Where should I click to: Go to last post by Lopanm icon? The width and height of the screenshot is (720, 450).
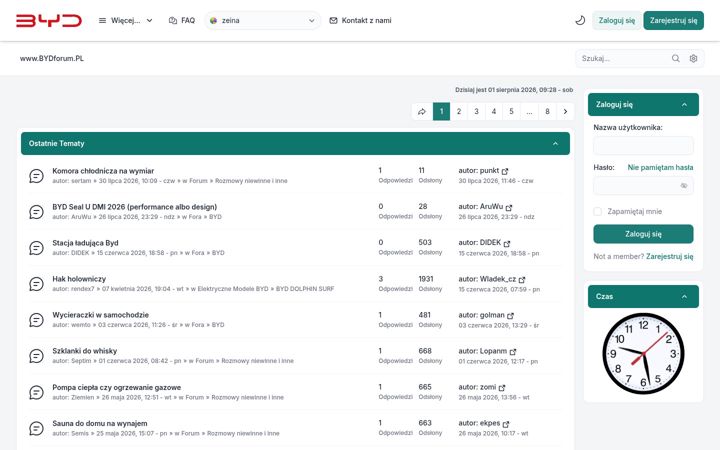513,351
